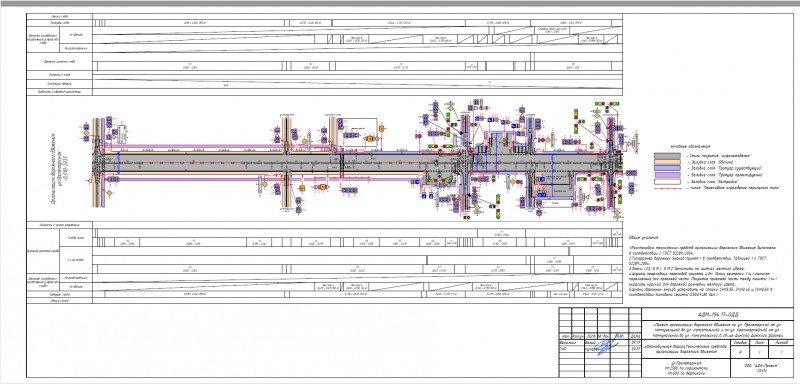Click the 'Дата' column header in title block
Viewport: 800px width, 384px height.
[x=635, y=336]
